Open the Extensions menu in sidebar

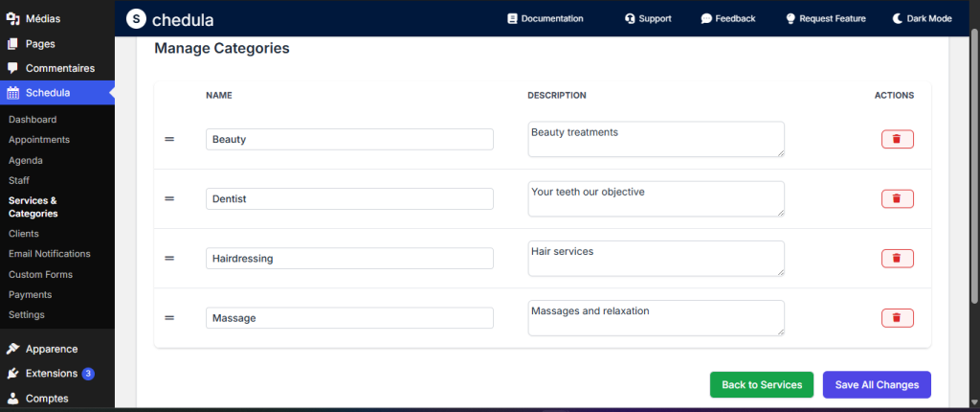coord(52,374)
